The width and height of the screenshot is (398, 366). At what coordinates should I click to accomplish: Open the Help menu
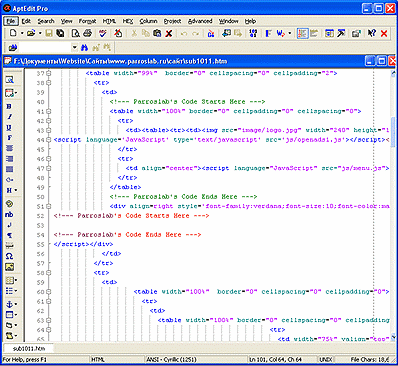pos(250,21)
